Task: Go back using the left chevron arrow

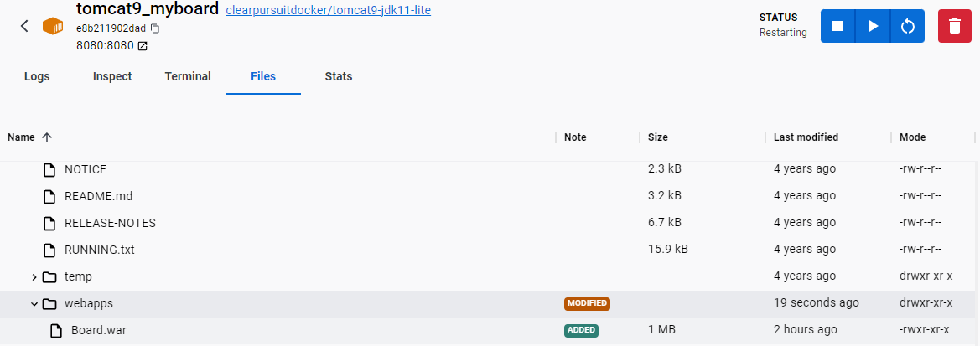Action: coord(24,26)
